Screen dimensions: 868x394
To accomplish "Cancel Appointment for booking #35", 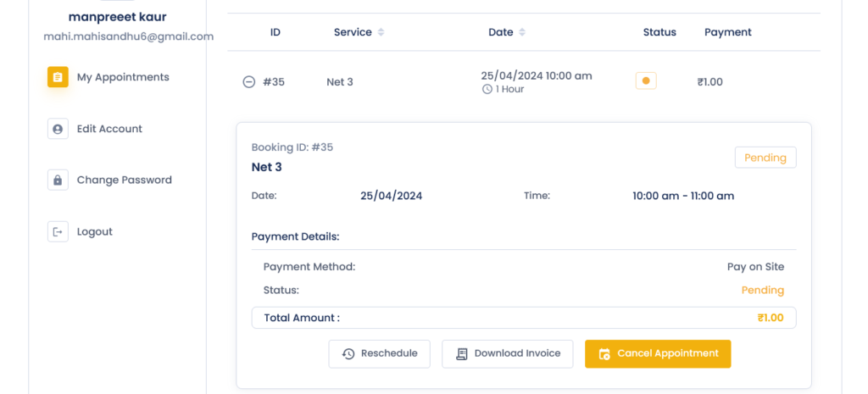I will click(657, 353).
